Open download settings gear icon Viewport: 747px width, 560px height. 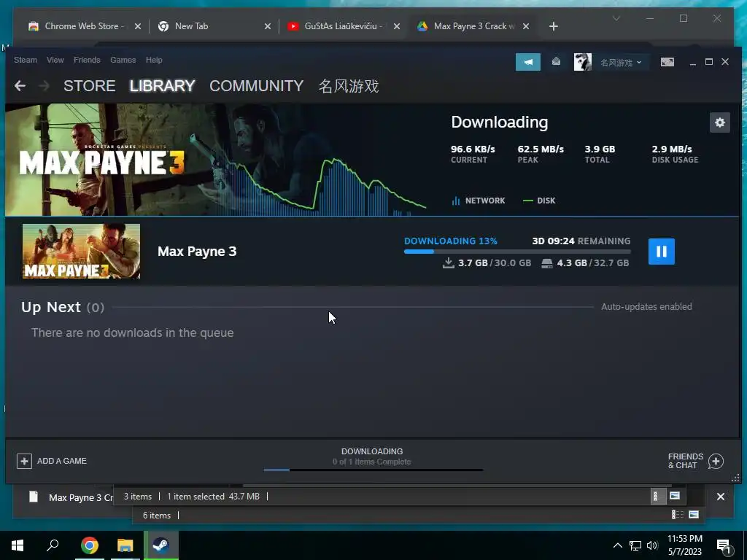point(719,122)
